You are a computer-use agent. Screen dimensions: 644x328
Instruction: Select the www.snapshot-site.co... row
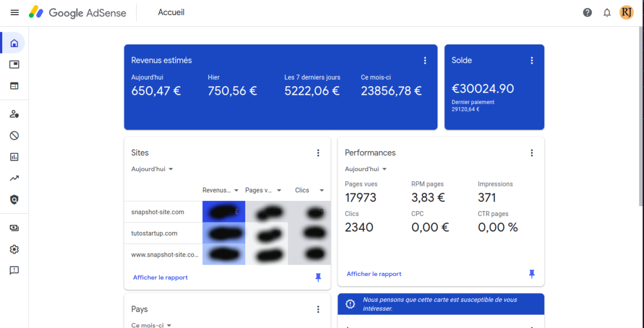[228, 255]
